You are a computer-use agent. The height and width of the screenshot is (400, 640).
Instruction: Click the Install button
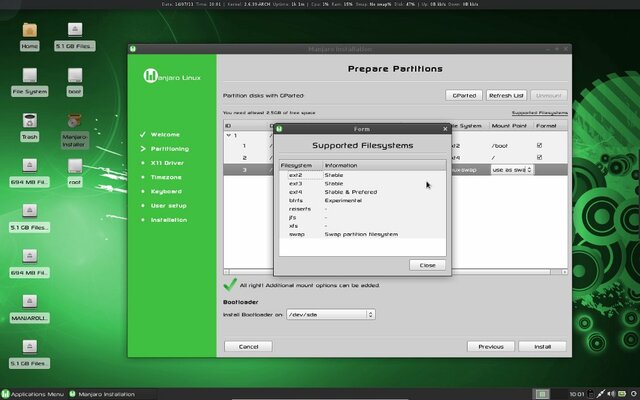(x=542, y=347)
